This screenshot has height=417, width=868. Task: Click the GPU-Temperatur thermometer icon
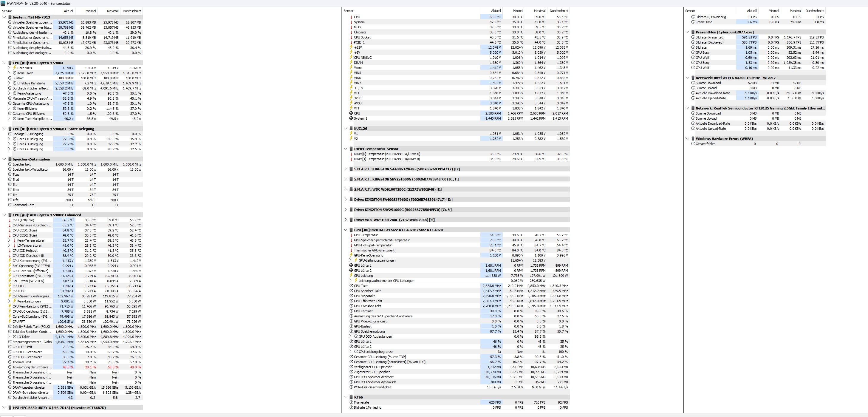351,235
